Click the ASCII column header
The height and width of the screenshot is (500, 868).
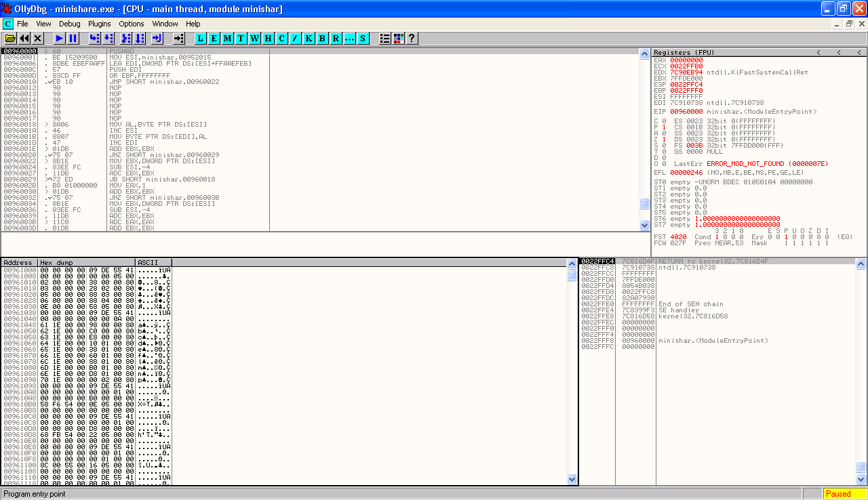[154, 262]
